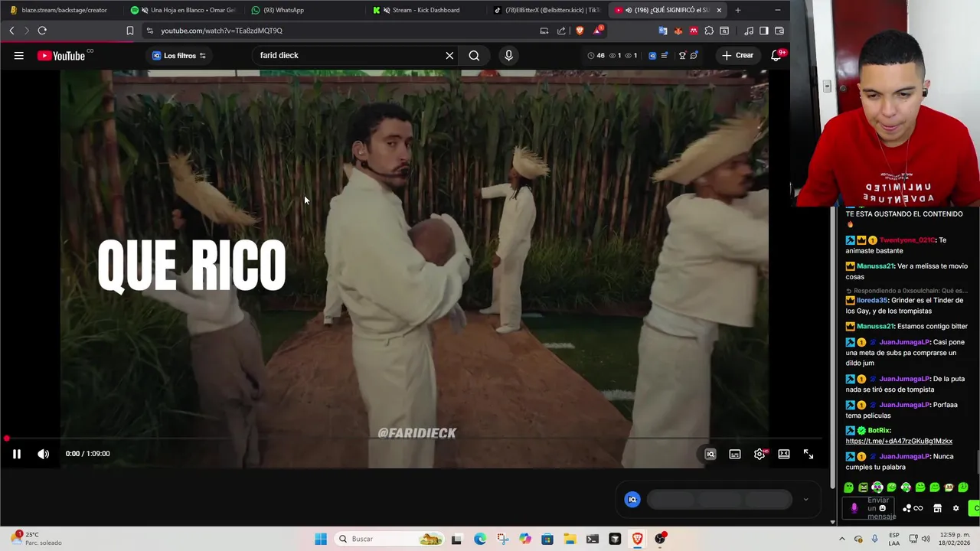Switch the player to theater mode
The image size is (980, 551).
[784, 454]
